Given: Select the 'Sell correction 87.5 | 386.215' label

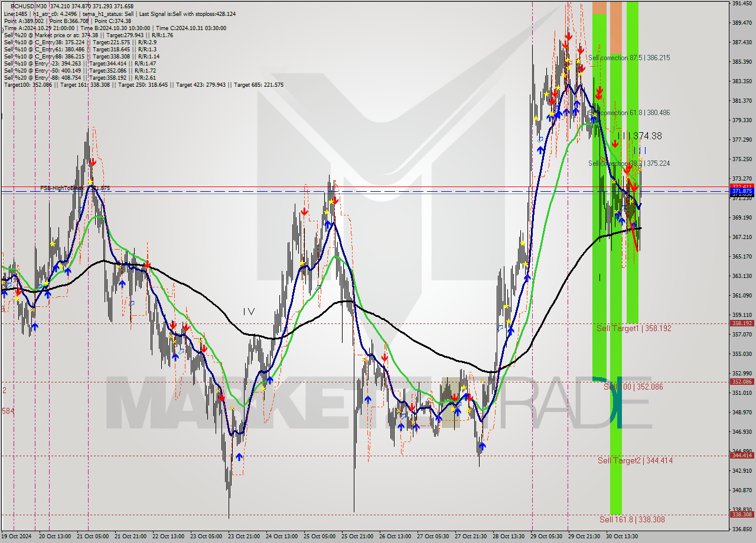Looking at the screenshot, I should [629, 58].
